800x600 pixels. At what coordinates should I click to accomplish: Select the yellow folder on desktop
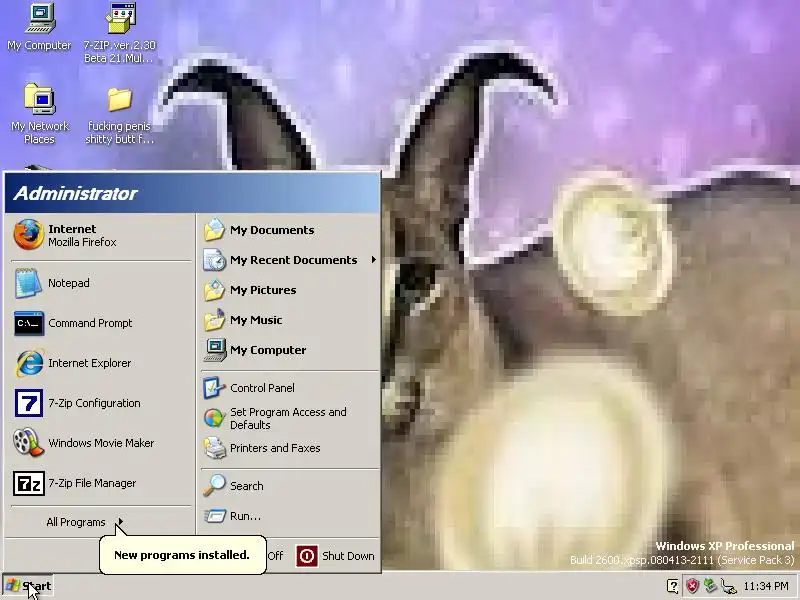point(119,115)
